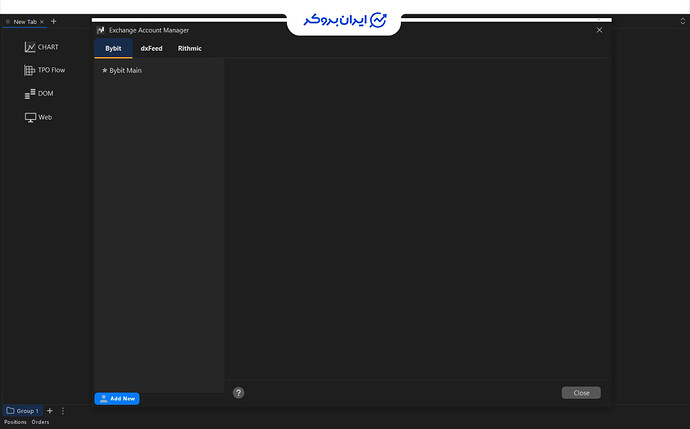The width and height of the screenshot is (690, 429).
Task: Click the Add New account button
Action: pyautogui.click(x=117, y=399)
